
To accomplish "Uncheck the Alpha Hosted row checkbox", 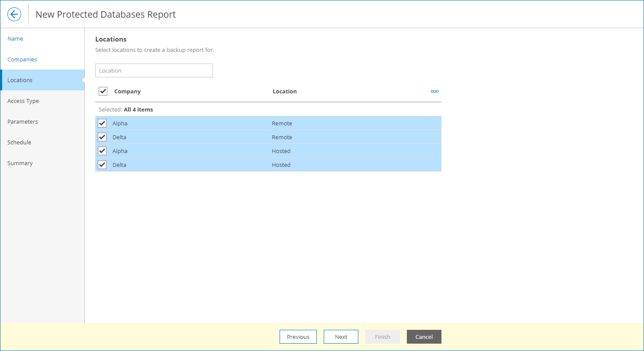I will (x=102, y=151).
